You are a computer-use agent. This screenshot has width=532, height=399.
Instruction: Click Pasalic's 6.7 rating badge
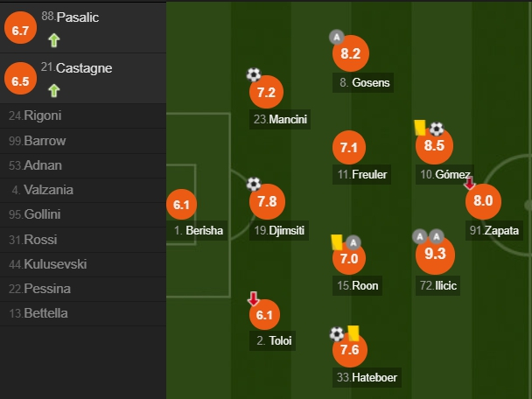click(19, 30)
